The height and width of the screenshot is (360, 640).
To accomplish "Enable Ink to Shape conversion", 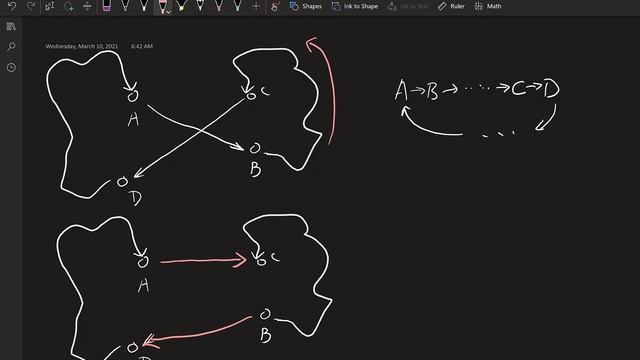I will pos(355,6).
